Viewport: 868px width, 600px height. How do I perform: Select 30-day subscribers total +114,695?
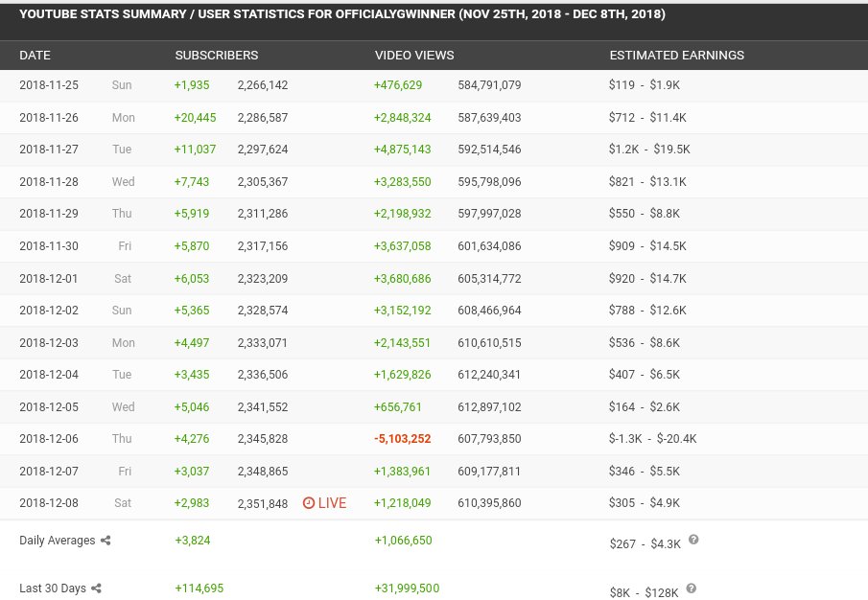[x=199, y=588]
